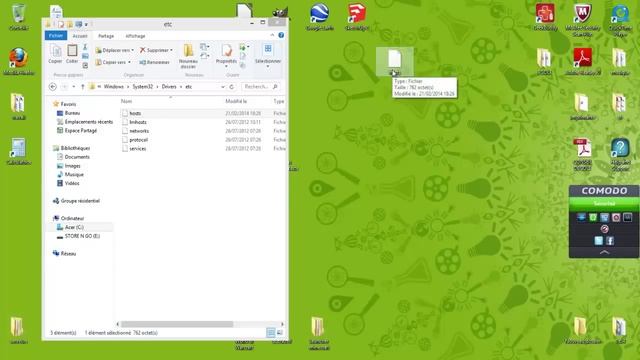Open quick access toolbar customize arrow
Screen dimensions: 640x360
click(86, 24)
